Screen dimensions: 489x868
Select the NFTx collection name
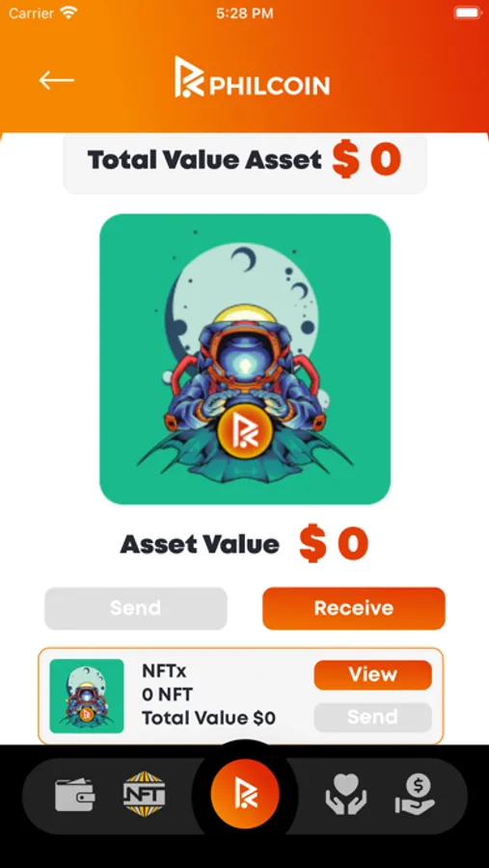(x=165, y=671)
